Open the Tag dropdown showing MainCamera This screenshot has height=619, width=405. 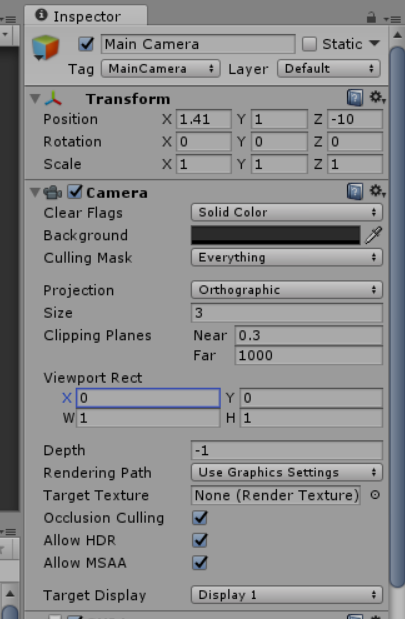(161, 69)
